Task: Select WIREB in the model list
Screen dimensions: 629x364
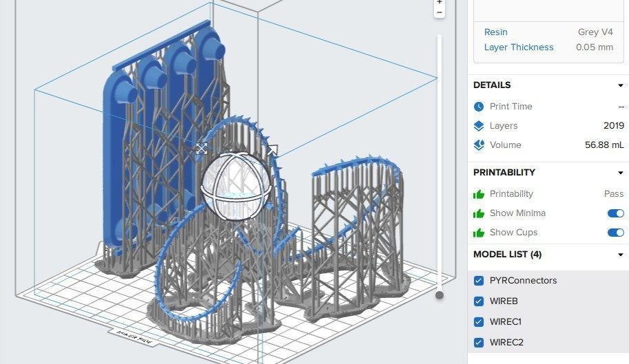Action: click(x=504, y=301)
